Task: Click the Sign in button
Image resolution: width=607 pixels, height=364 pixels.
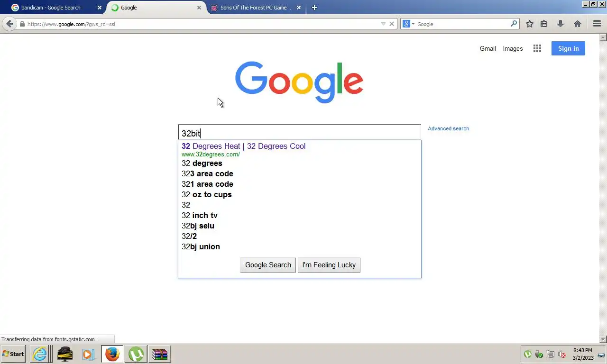Action: pyautogui.click(x=568, y=48)
